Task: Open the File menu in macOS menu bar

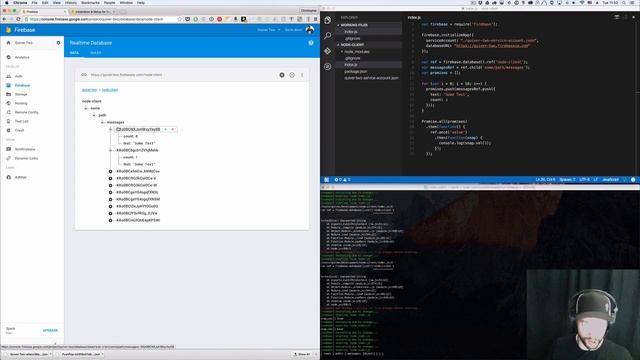Action: coord(34,2)
